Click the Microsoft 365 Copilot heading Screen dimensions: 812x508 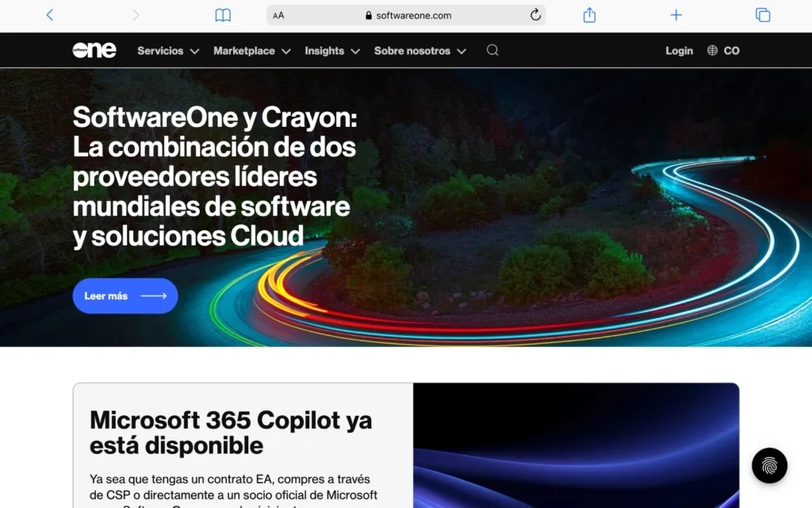(x=231, y=432)
